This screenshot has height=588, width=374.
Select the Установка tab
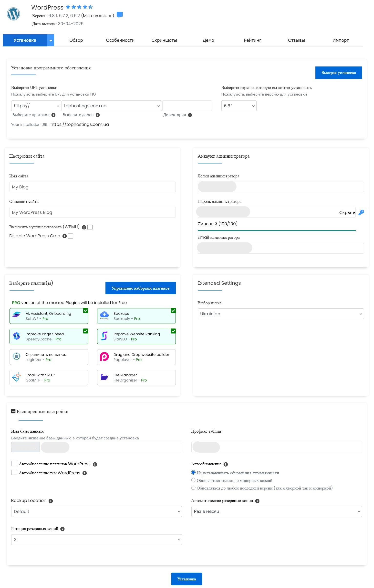(x=25, y=40)
